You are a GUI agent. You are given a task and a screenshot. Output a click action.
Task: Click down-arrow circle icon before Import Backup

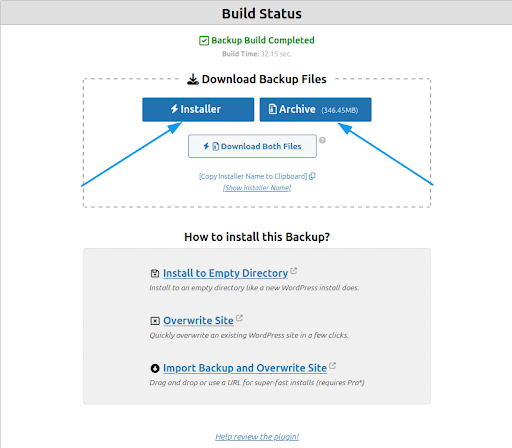pos(155,368)
